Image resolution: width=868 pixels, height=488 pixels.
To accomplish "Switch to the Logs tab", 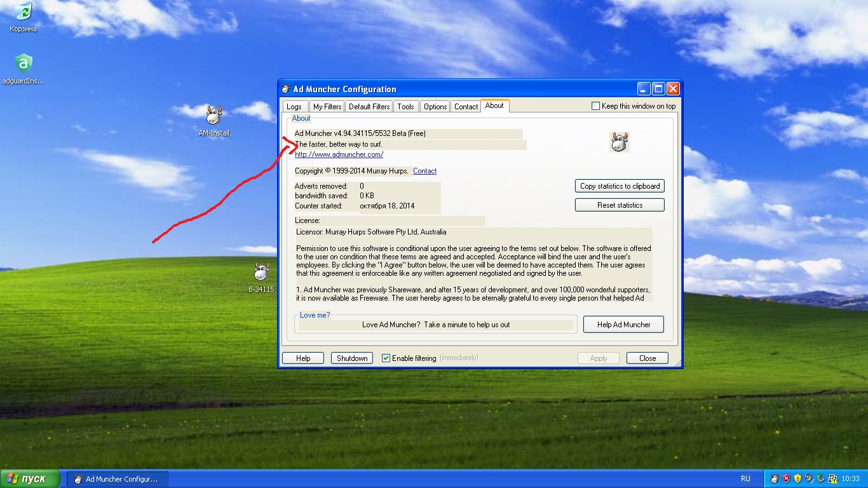I will click(x=294, y=107).
